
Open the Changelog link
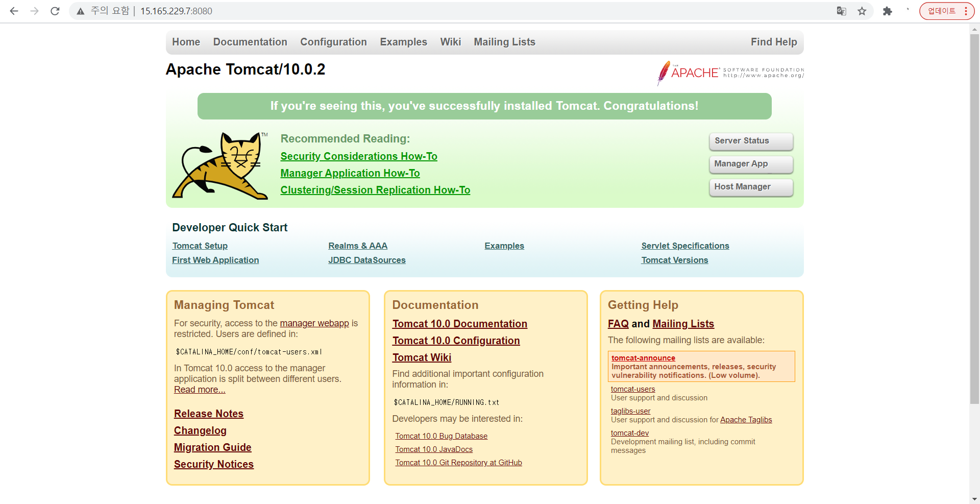200,430
